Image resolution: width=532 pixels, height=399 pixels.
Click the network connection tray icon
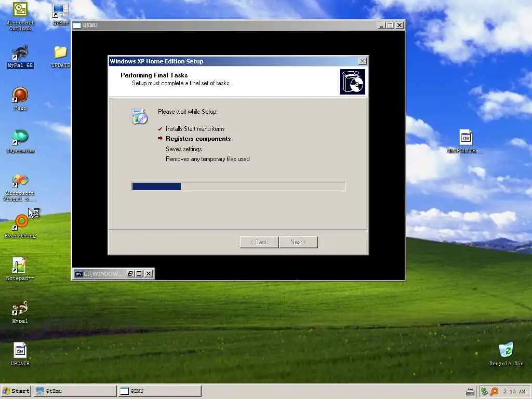[x=484, y=392]
